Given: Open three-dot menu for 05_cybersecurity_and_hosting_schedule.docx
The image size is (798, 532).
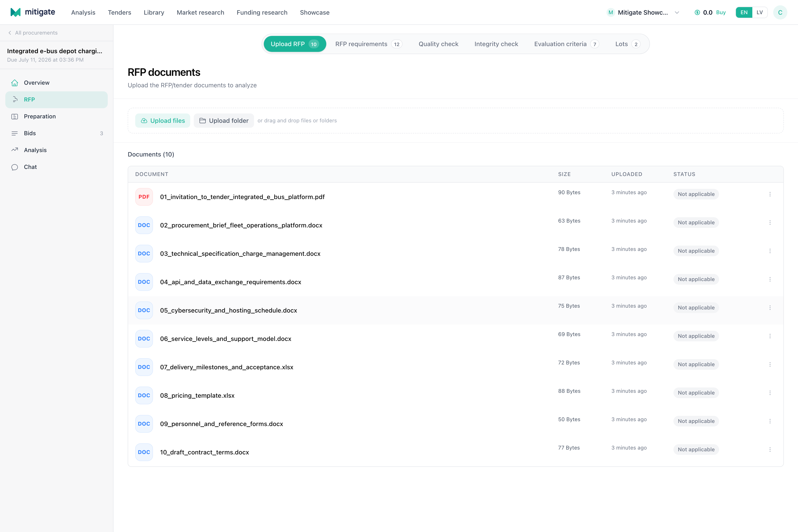Looking at the screenshot, I should pyautogui.click(x=770, y=308).
